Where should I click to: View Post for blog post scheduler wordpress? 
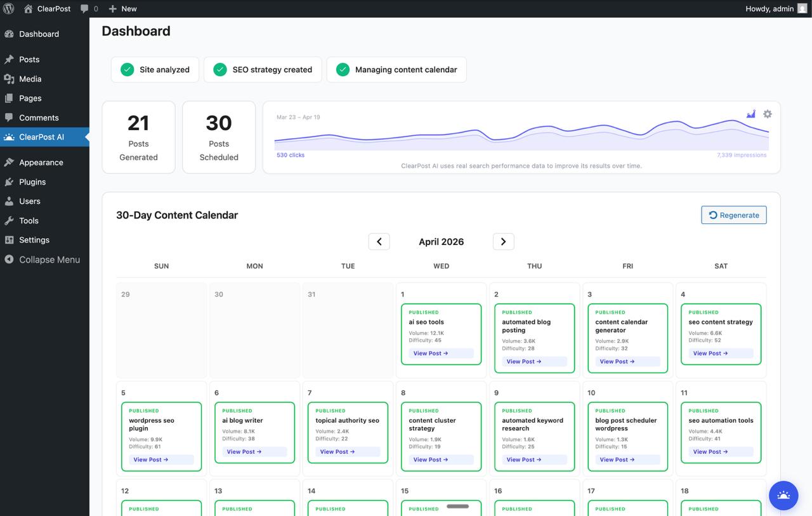click(627, 460)
